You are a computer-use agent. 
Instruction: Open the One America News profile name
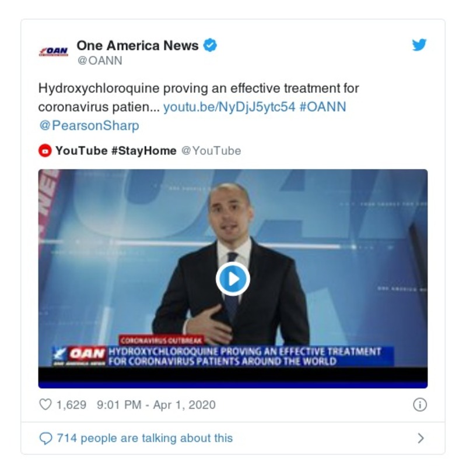point(138,45)
